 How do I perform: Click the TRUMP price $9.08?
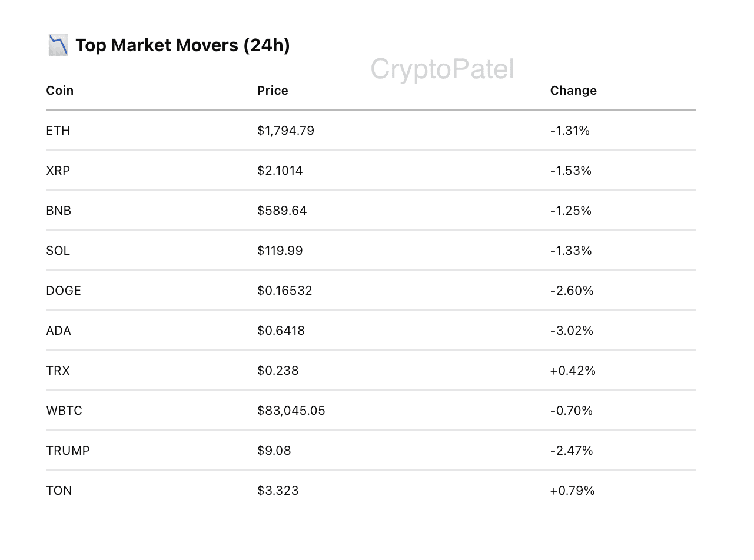click(x=274, y=451)
